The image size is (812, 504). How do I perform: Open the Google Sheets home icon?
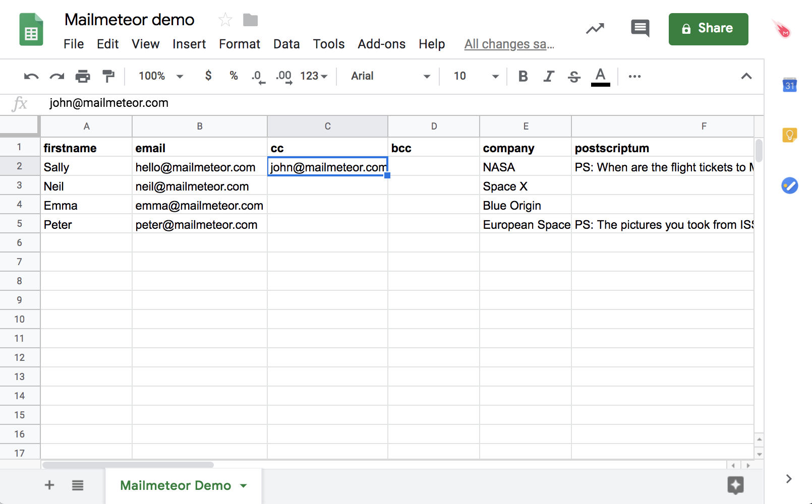(31, 29)
